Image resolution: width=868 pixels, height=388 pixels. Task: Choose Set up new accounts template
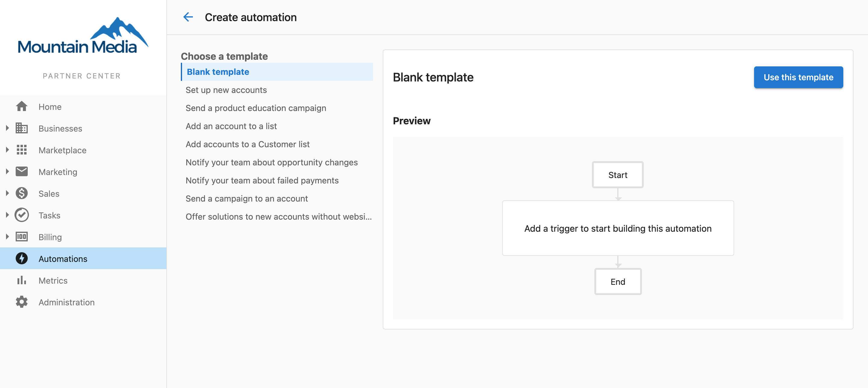click(x=277, y=90)
